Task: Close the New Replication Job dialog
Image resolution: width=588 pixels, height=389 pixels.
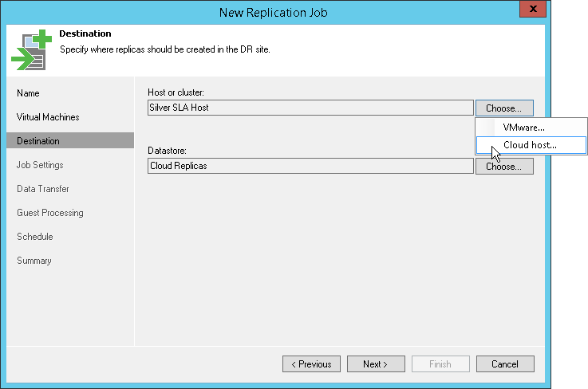Action: click(x=531, y=10)
